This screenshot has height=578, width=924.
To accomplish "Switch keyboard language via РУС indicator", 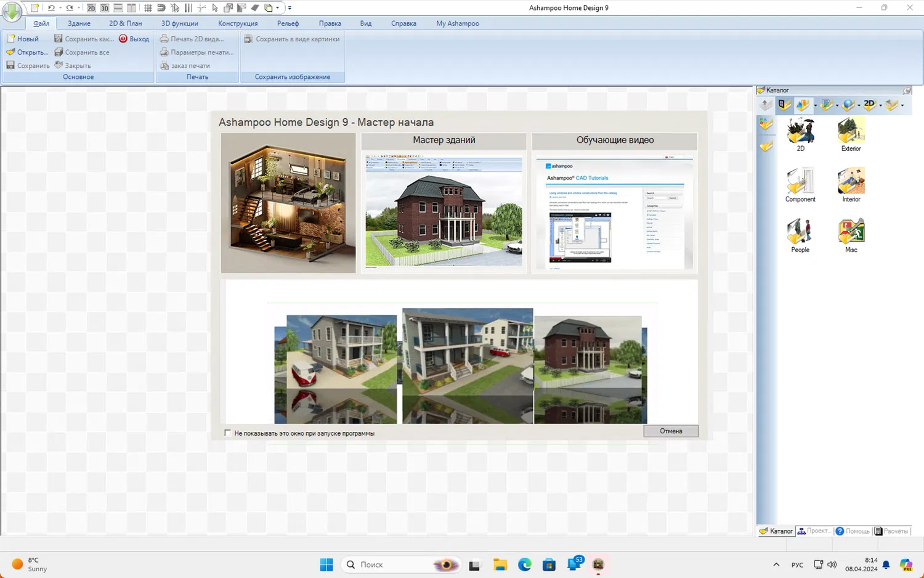I will pos(797,564).
